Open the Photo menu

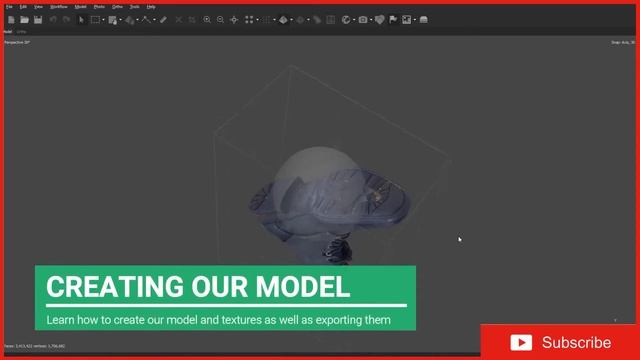click(99, 7)
